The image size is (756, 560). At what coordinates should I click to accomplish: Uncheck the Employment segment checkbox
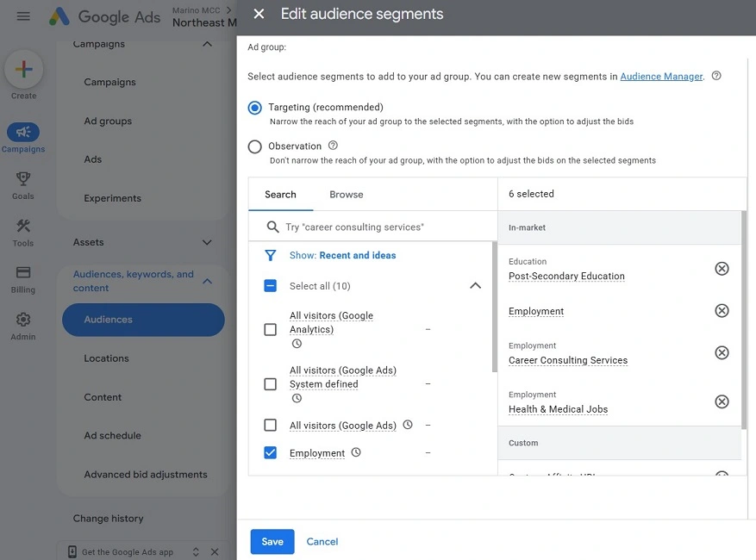pyautogui.click(x=272, y=451)
